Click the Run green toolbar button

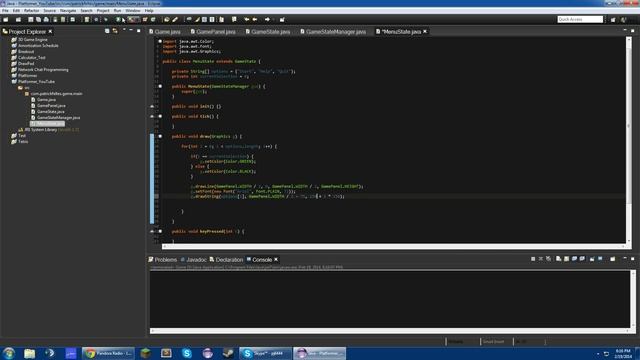click(x=118, y=20)
